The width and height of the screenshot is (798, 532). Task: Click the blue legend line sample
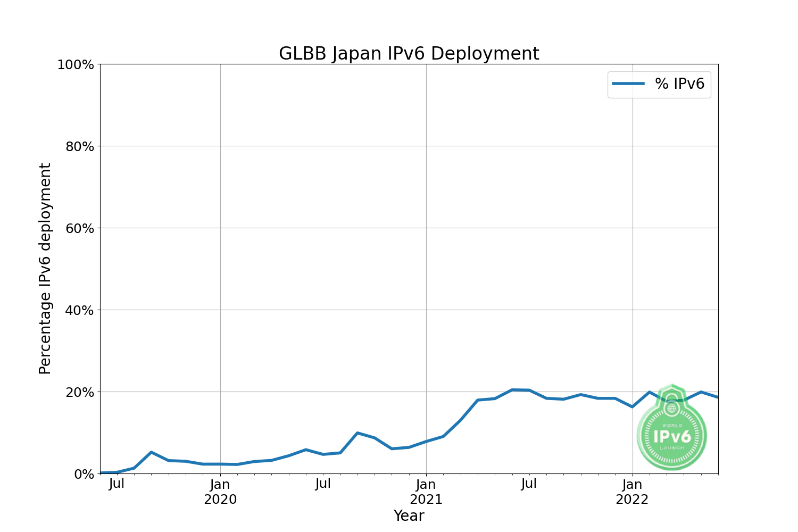[628, 84]
